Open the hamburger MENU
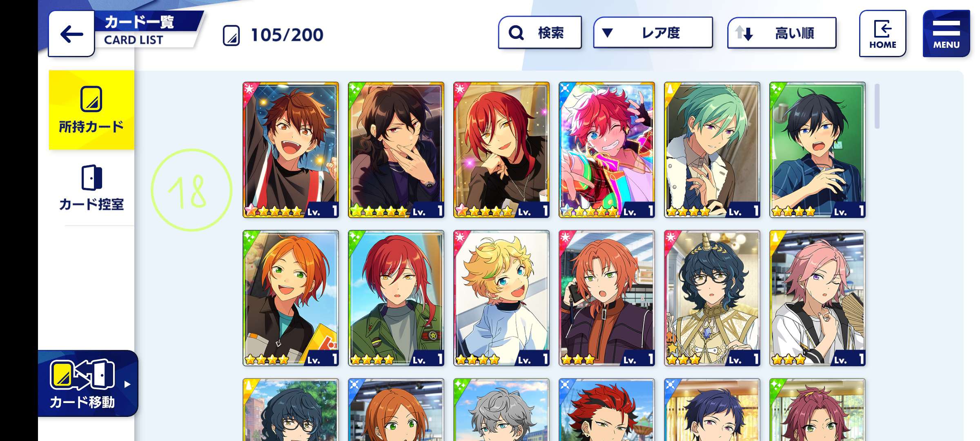The height and width of the screenshot is (441, 980). [x=946, y=33]
